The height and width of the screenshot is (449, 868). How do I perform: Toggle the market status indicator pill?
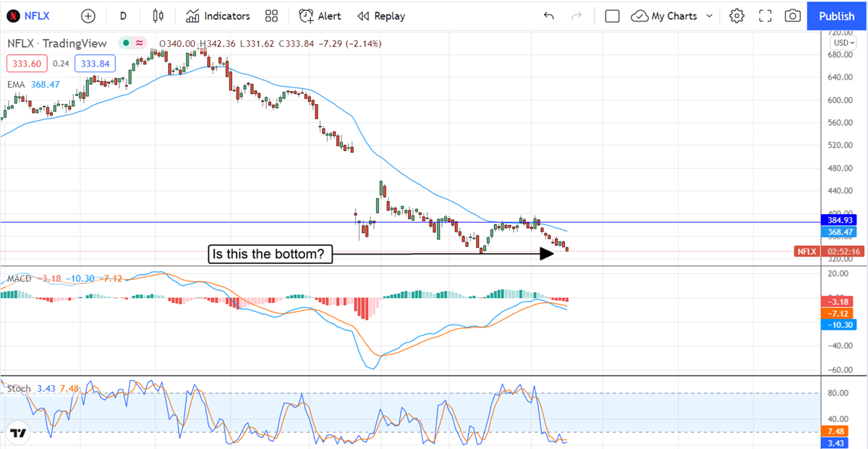[132, 43]
